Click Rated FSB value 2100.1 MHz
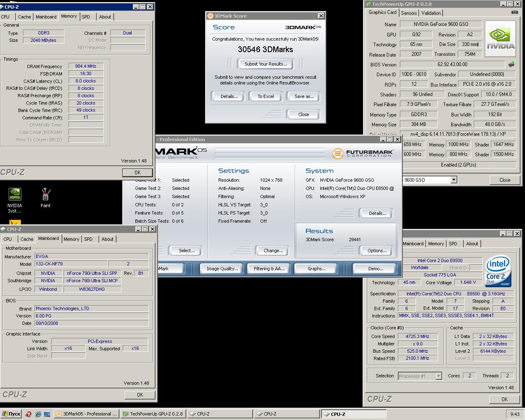Screen dimensions: 525x420 click(418, 358)
